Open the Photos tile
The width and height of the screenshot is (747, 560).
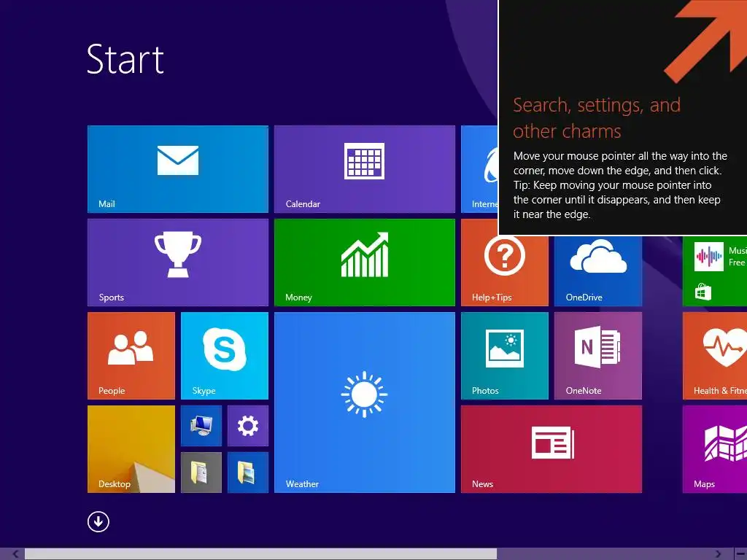click(505, 356)
